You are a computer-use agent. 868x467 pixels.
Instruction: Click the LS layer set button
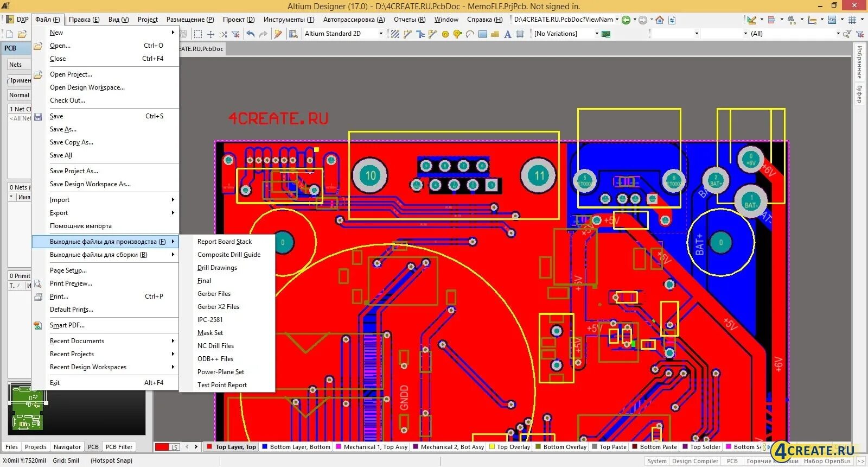175,447
